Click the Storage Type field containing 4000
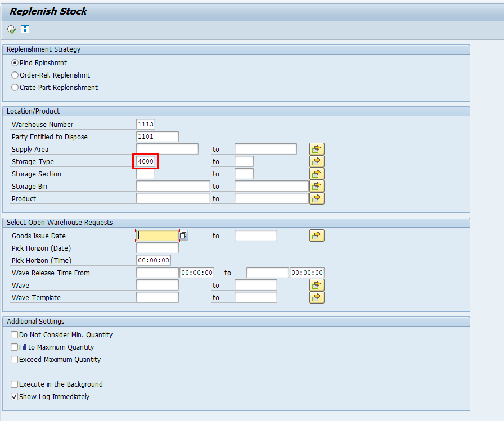This screenshot has width=504, height=421. click(146, 161)
